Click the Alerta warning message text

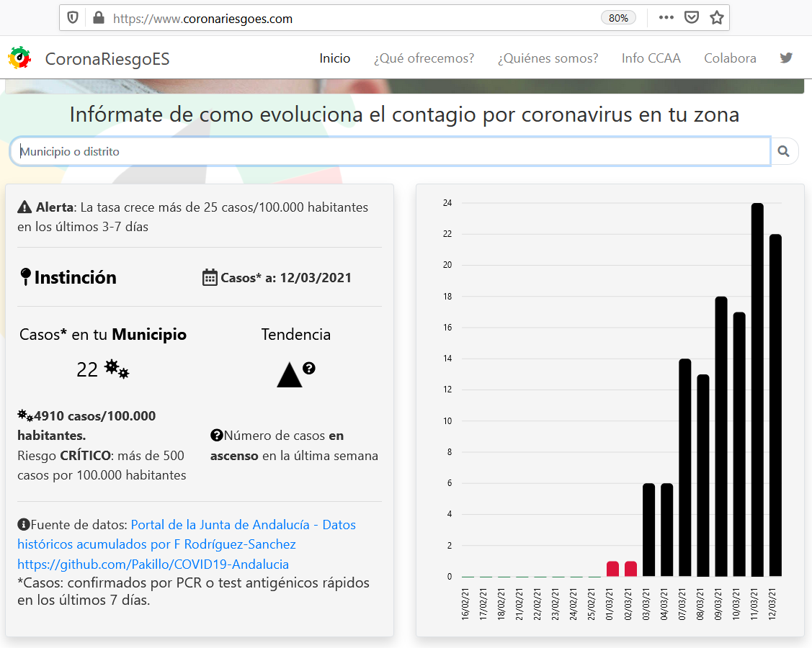[192, 217]
